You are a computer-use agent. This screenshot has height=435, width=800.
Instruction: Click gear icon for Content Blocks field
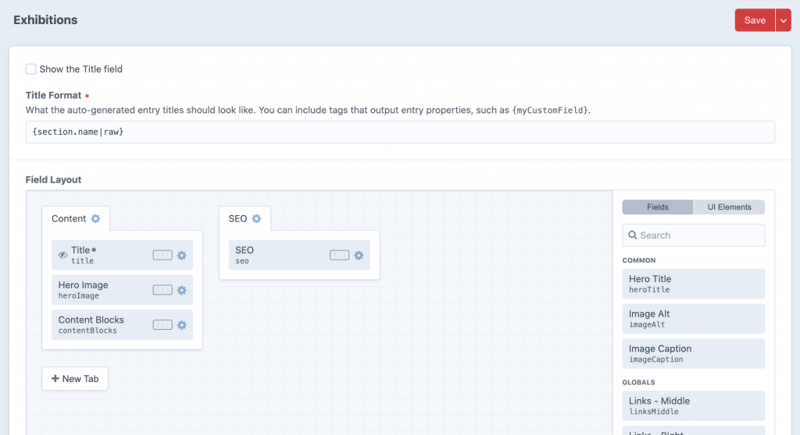coord(182,325)
